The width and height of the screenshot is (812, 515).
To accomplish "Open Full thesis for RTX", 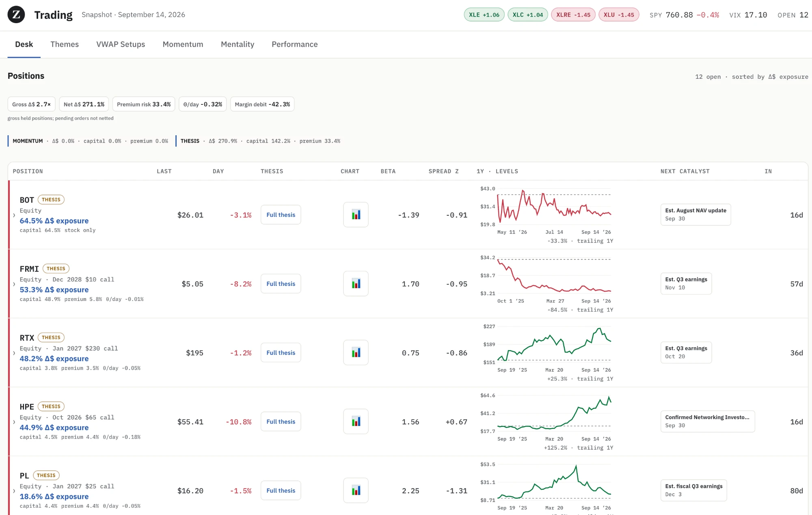I will tap(281, 353).
